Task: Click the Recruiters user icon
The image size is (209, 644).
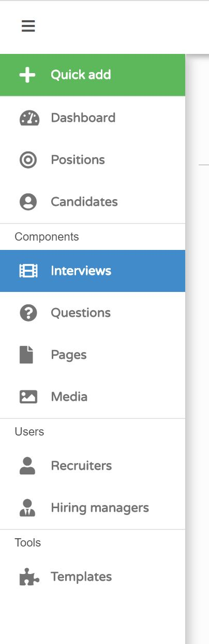Action: coord(27,466)
